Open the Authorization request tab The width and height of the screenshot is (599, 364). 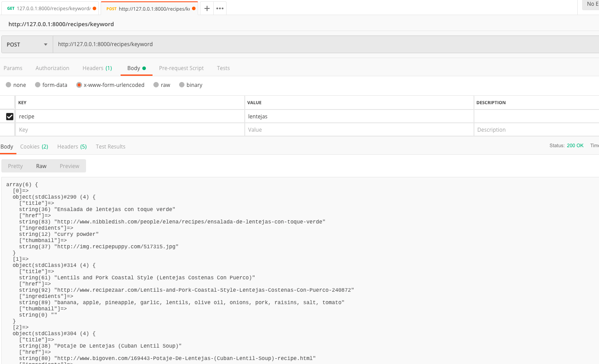[x=52, y=68]
